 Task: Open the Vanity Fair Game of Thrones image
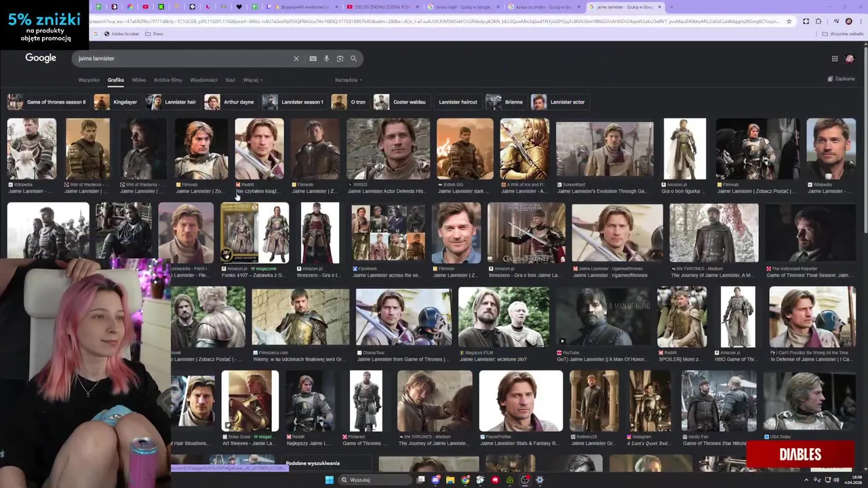(x=719, y=401)
